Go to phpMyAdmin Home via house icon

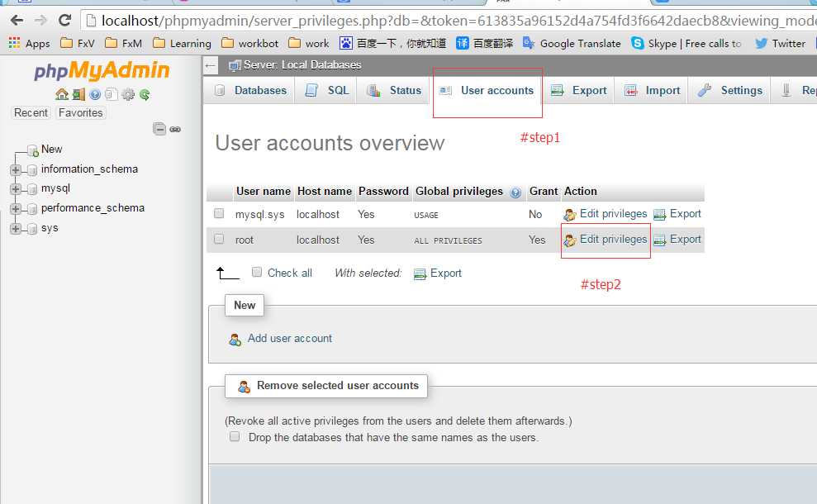coord(62,94)
